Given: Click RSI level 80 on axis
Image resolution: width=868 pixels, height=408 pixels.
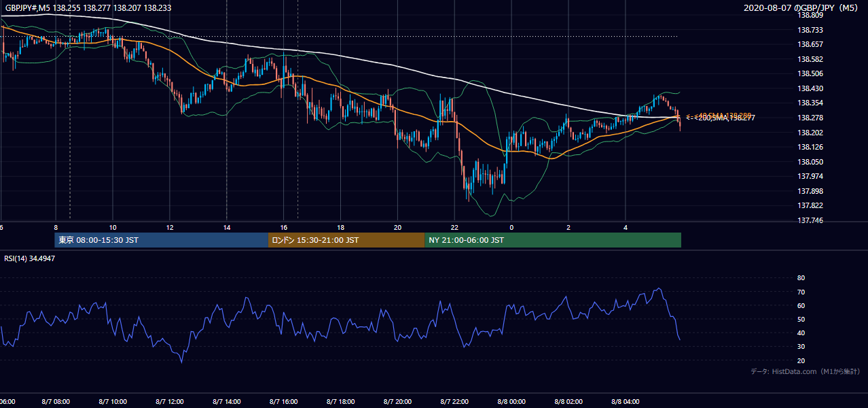Looking at the screenshot, I should [x=801, y=278].
